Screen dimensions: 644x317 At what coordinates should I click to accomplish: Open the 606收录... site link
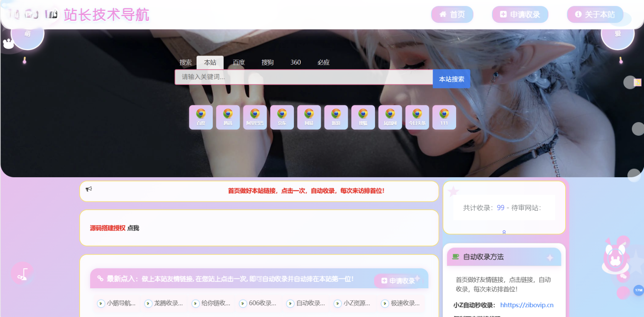coord(259,303)
